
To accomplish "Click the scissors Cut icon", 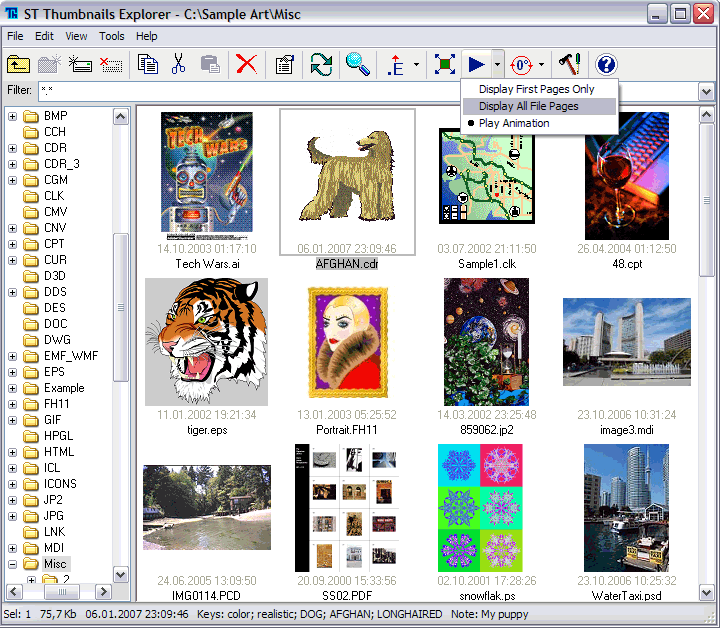I will click(179, 65).
